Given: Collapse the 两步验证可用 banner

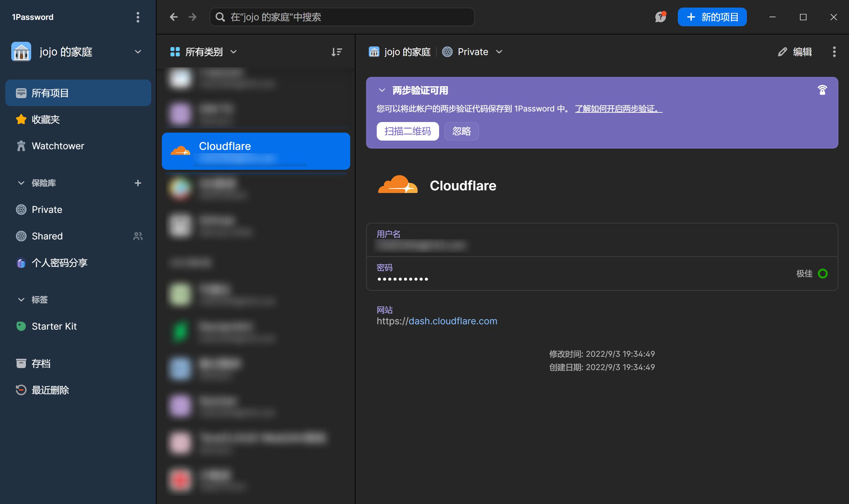Looking at the screenshot, I should tap(382, 90).
